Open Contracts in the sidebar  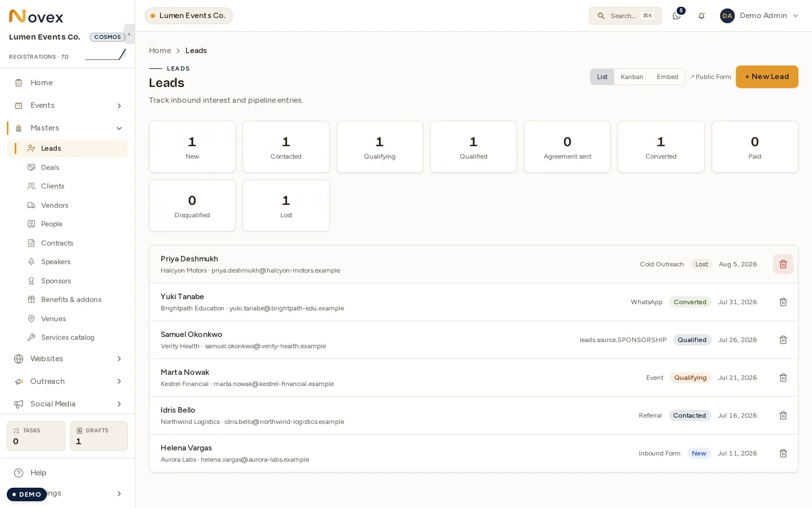68,243
